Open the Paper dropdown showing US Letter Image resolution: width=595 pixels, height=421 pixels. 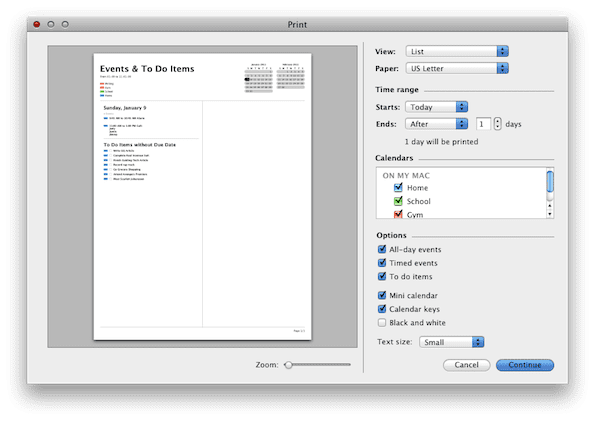(457, 68)
